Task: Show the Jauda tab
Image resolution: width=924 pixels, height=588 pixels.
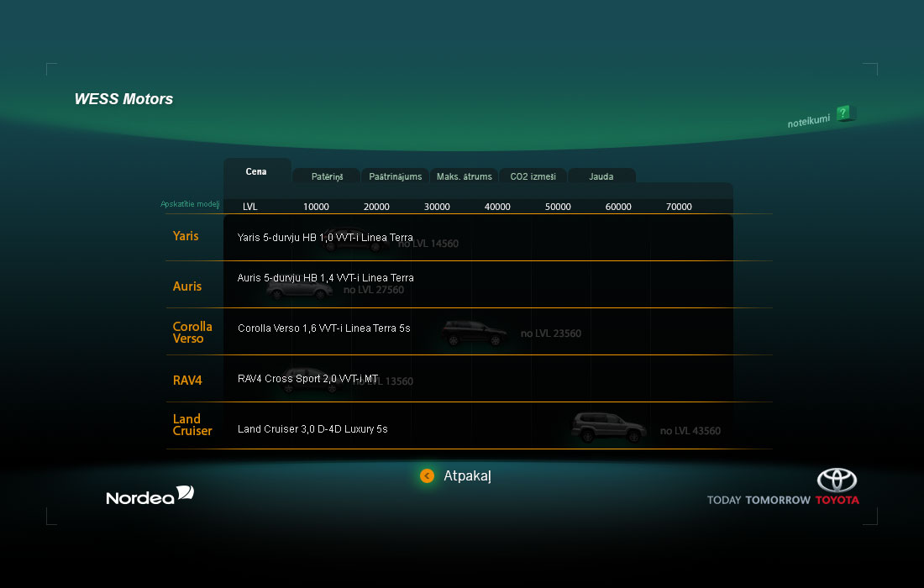Action: (x=601, y=176)
